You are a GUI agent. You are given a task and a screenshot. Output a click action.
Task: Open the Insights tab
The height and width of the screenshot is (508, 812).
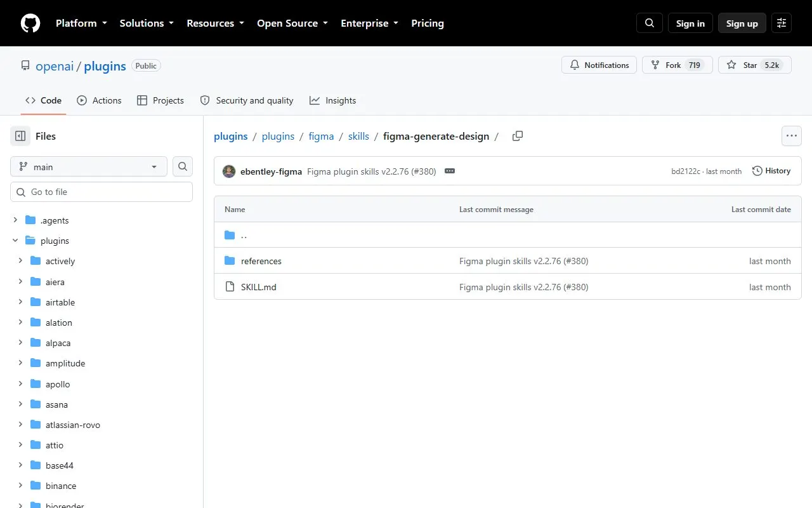333,100
